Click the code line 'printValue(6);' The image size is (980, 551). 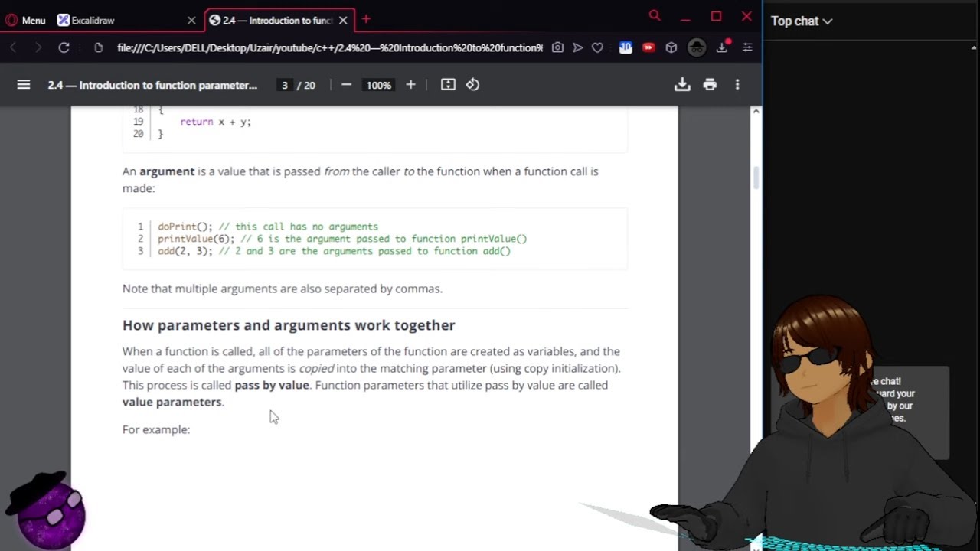(196, 239)
